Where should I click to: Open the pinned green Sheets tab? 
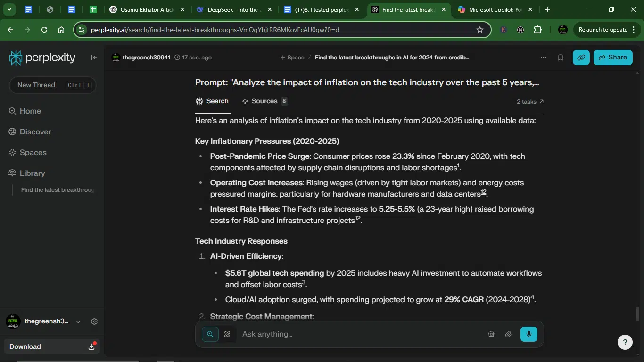click(x=93, y=9)
